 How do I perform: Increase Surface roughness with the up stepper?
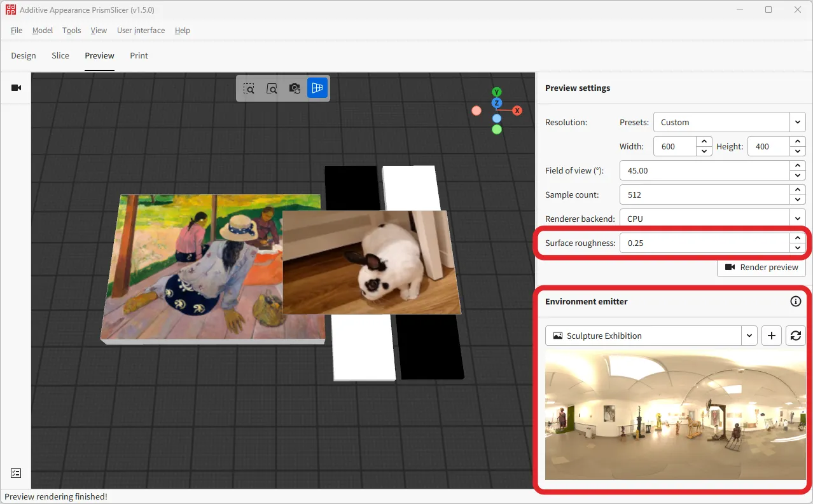[x=797, y=238]
